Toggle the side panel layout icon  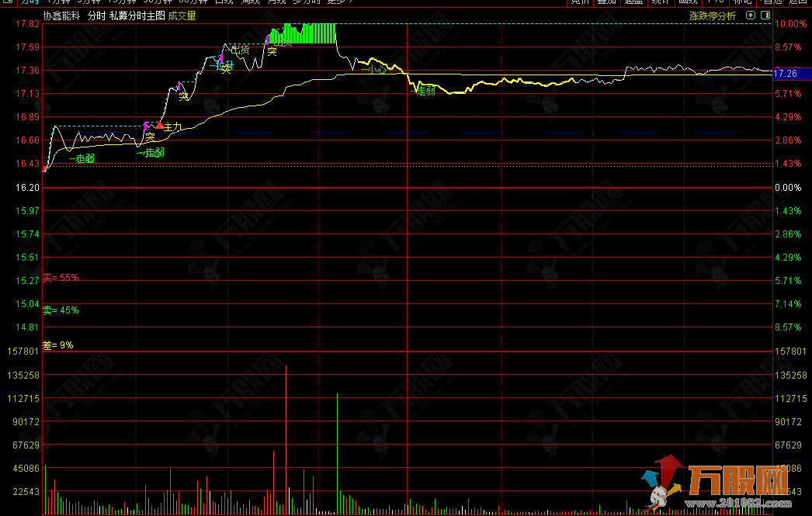click(766, 15)
